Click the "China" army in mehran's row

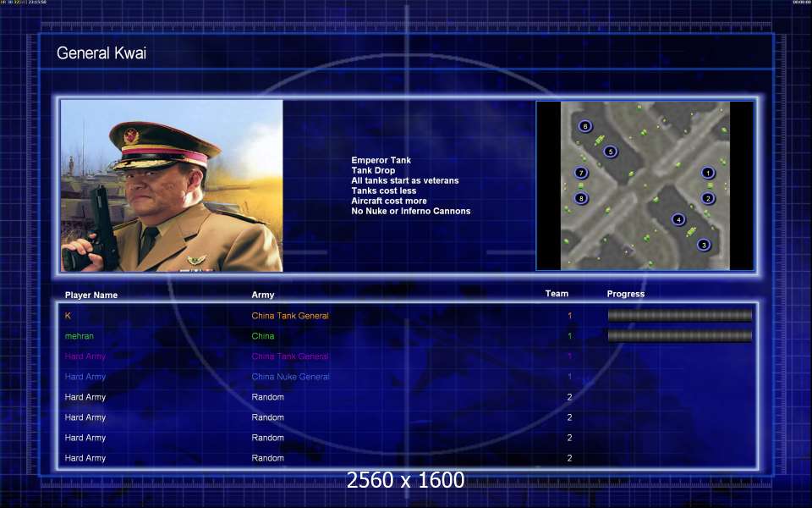[262, 336]
